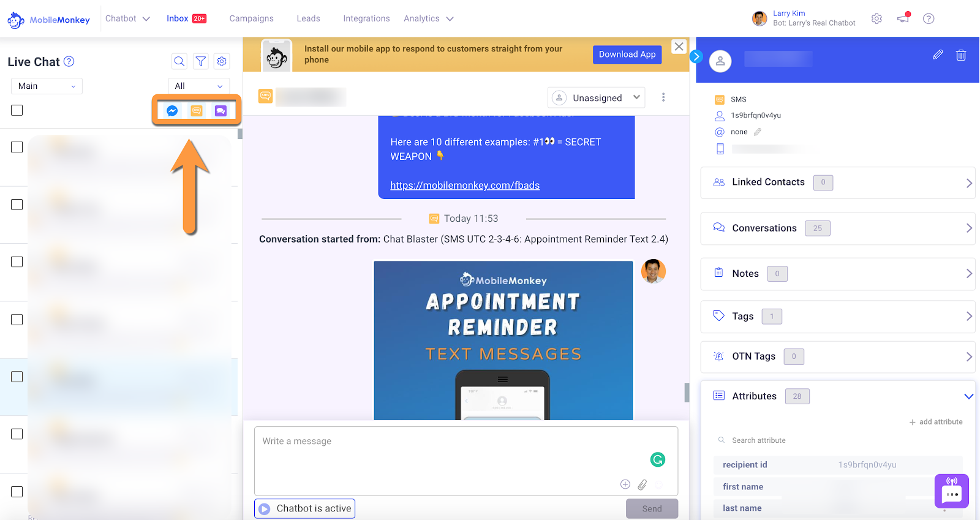Click sender avatar next to appointment image
Image resolution: width=980 pixels, height=520 pixels.
654,271
